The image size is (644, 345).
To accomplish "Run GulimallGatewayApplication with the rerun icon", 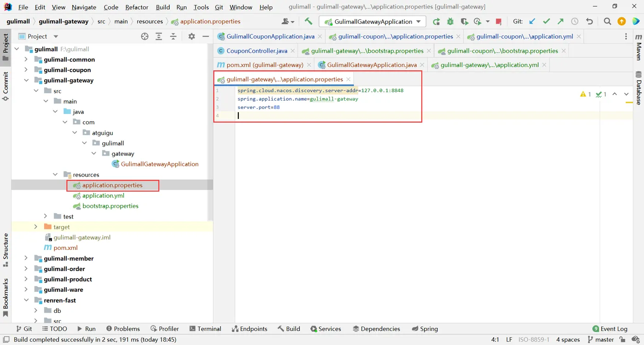I will click(x=436, y=21).
